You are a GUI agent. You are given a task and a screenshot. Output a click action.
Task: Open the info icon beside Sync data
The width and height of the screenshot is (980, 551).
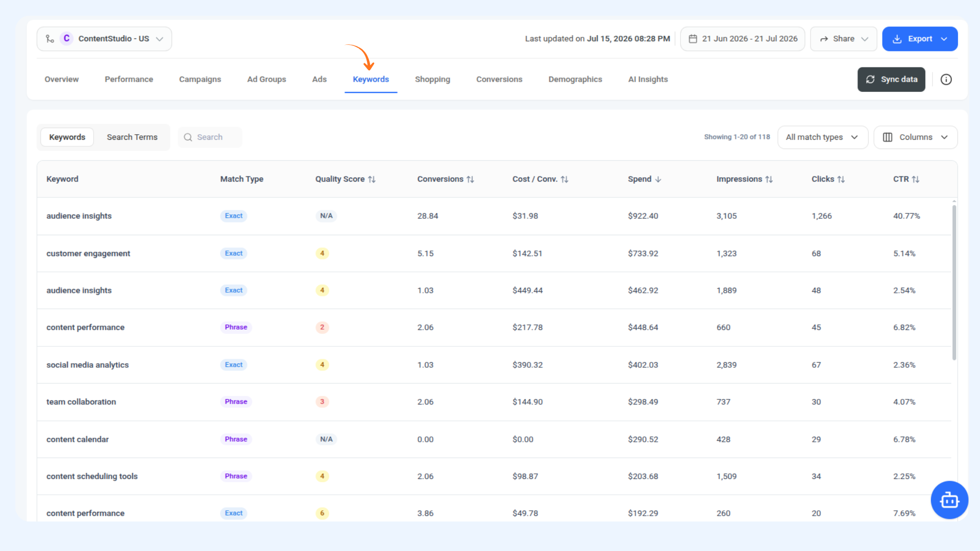click(x=946, y=80)
